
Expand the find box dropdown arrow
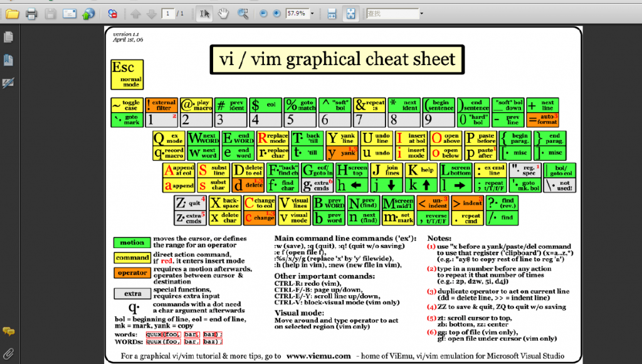click(x=421, y=14)
